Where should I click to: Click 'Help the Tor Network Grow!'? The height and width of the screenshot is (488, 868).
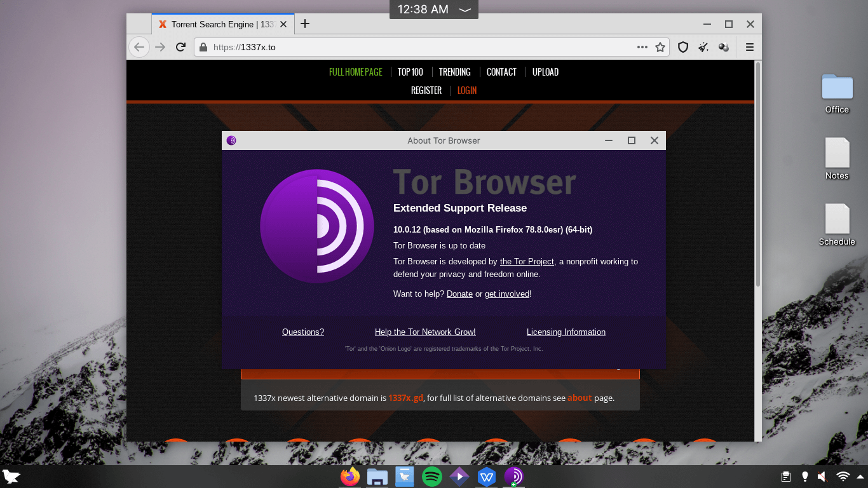[x=425, y=332]
